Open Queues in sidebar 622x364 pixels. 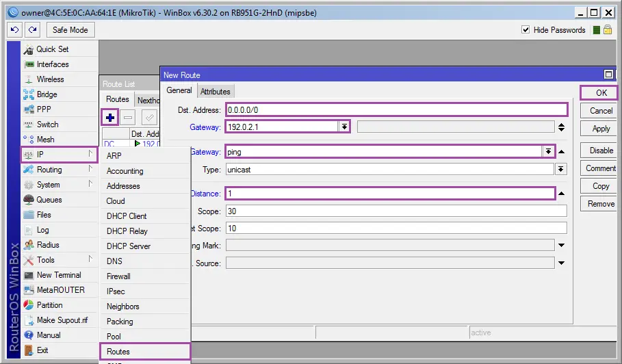click(60, 200)
